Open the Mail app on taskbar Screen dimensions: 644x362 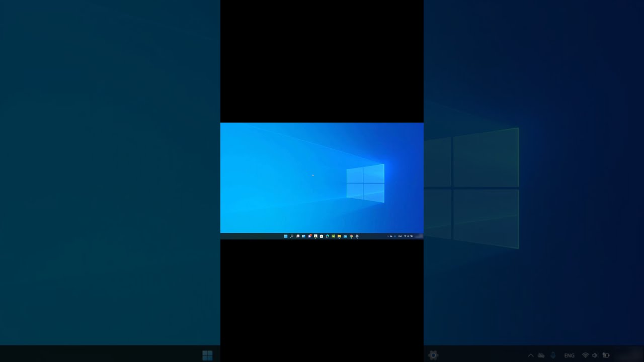[x=345, y=236]
